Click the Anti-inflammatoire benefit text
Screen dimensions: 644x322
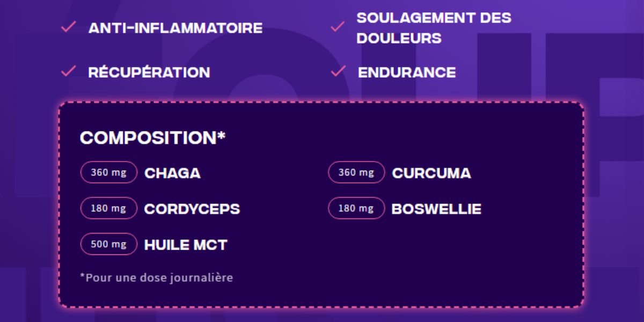pyautogui.click(x=175, y=28)
